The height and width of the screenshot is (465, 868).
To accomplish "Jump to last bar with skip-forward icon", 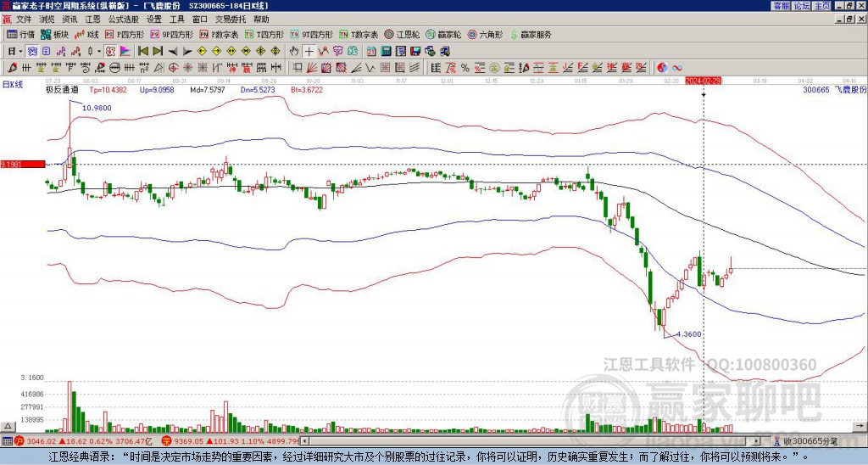I will [158, 51].
